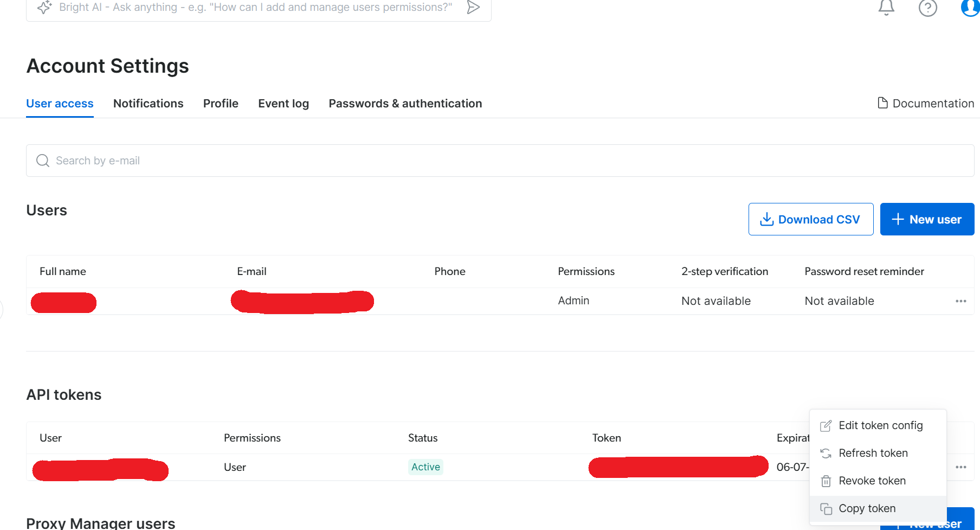Send the Bright AI query arrow
Image resolution: width=980 pixels, height=530 pixels.
pos(473,7)
